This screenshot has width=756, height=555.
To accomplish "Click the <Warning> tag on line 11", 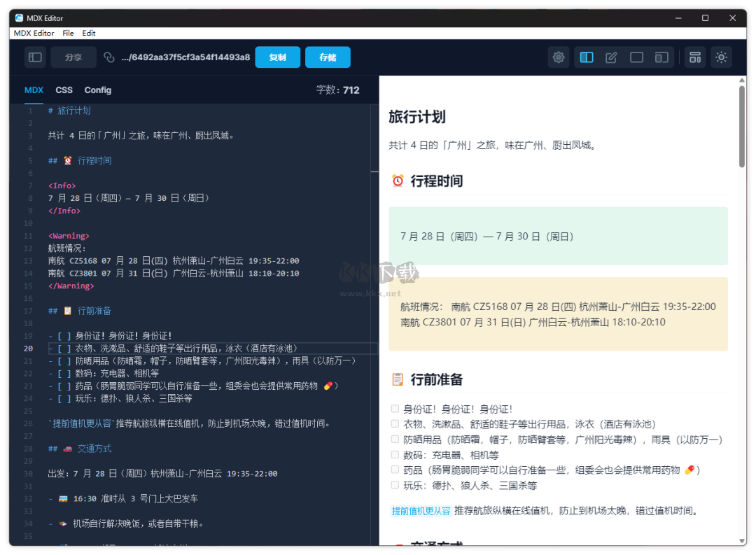I will 69,236.
